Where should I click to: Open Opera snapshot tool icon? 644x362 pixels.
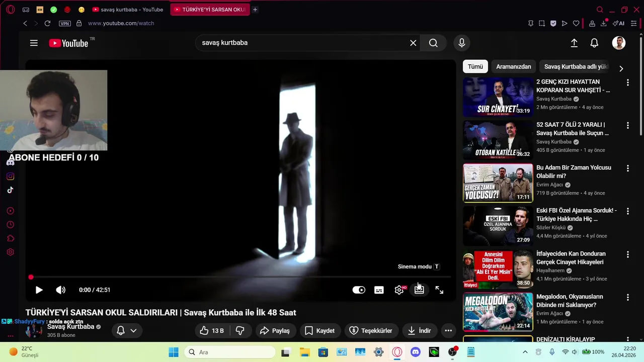[541, 23]
